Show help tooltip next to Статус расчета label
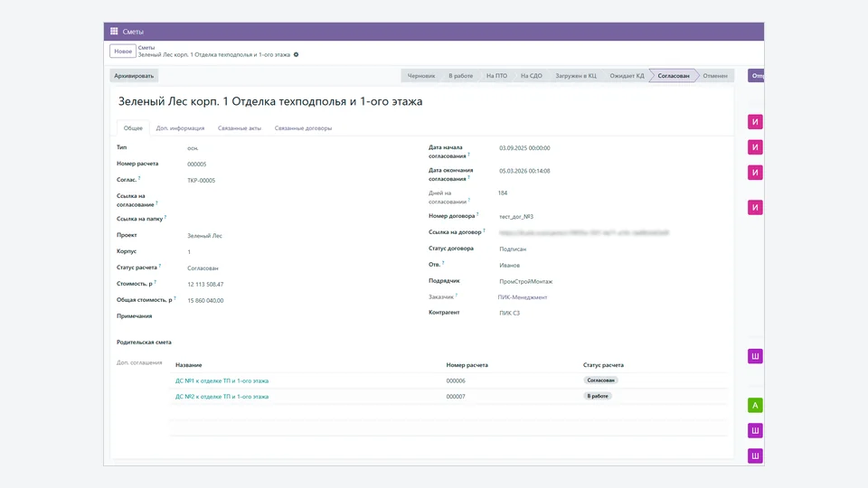Image resolution: width=868 pixels, height=488 pixels. click(160, 266)
